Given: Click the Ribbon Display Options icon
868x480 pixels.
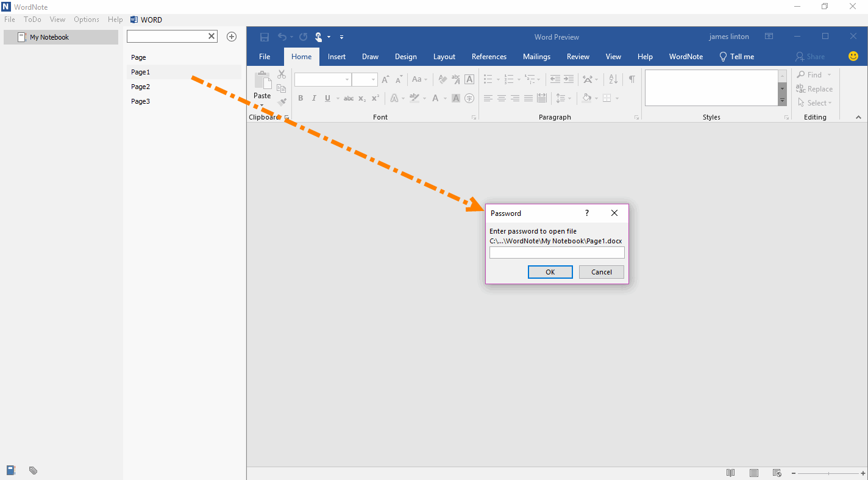Looking at the screenshot, I should click(769, 37).
